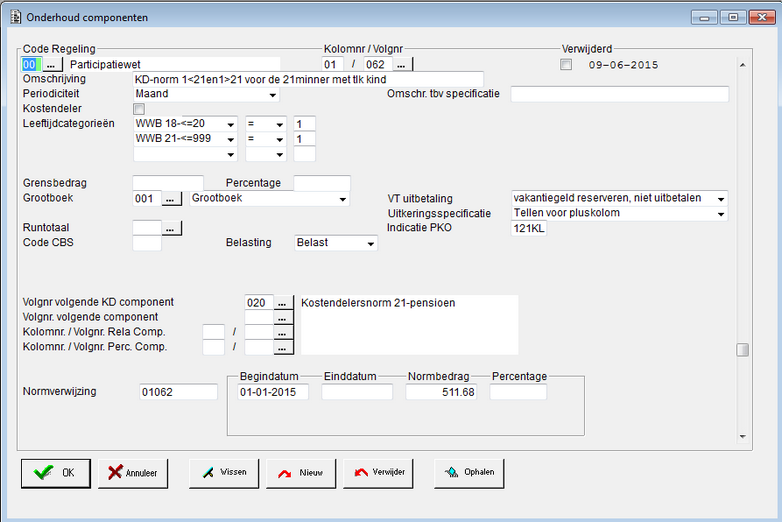This screenshot has height=522, width=782.
Task: Click the Kolomnr field containing 01
Action: (333, 64)
